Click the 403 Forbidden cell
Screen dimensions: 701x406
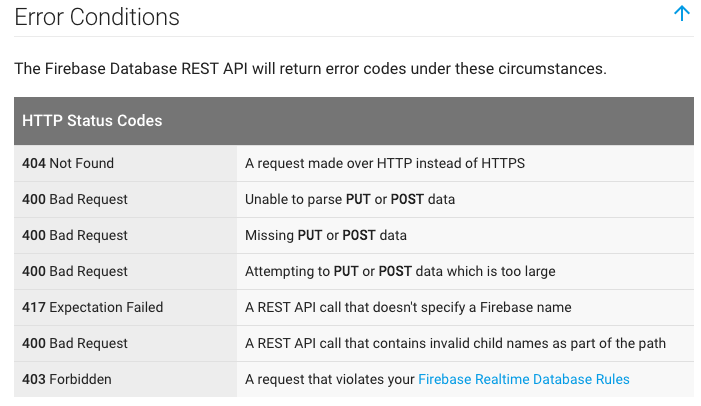tap(125, 379)
